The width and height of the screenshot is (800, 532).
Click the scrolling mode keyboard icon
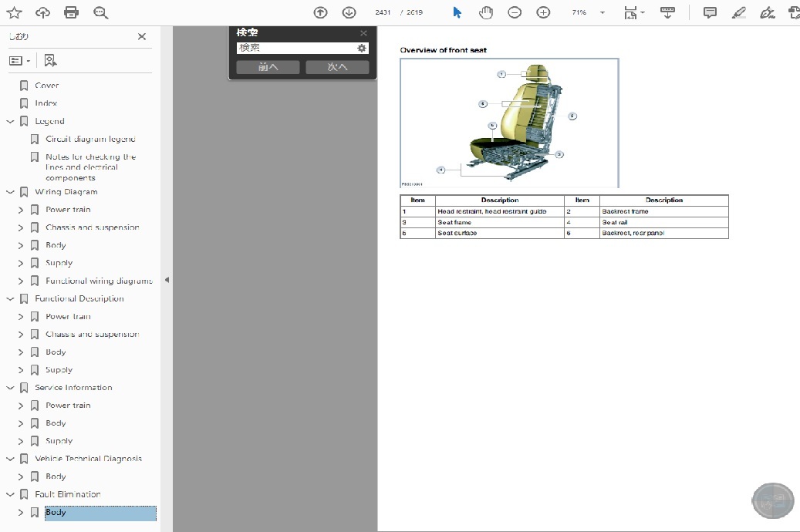667,12
